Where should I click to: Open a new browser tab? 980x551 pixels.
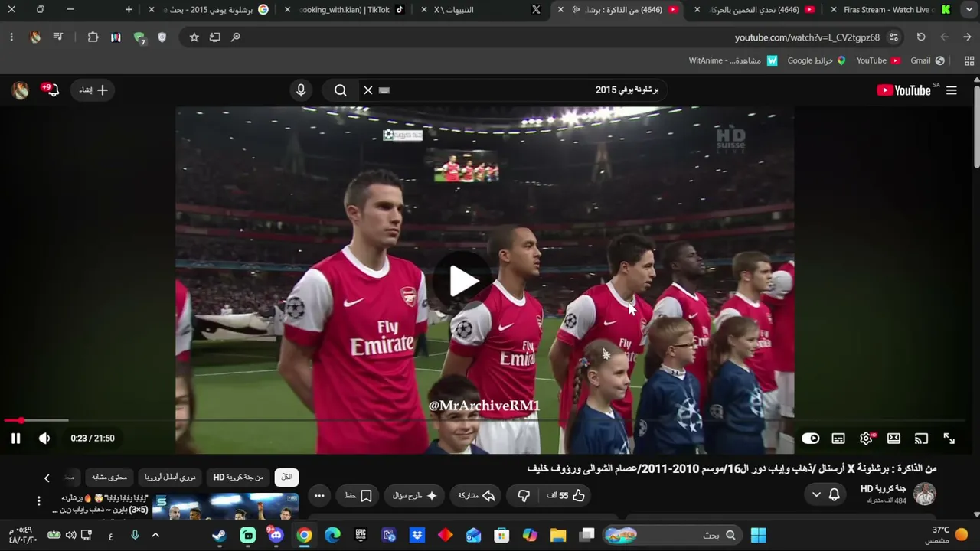(x=129, y=10)
